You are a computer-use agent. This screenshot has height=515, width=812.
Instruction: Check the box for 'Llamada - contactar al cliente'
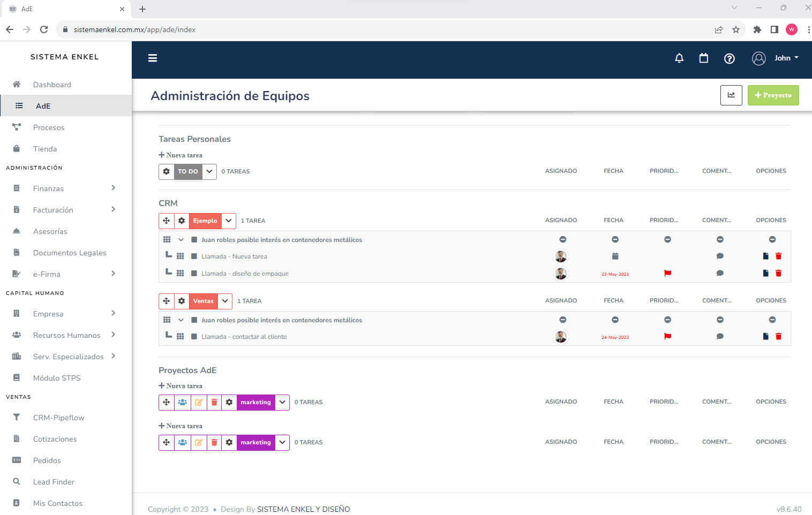point(194,336)
